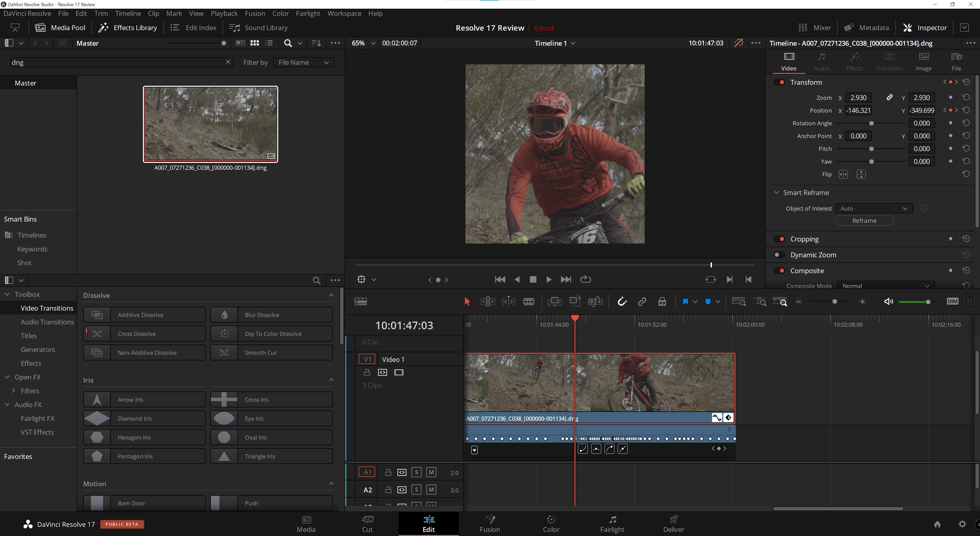Image resolution: width=980 pixels, height=536 pixels.
Task: Mute track A1 with M button
Action: click(x=431, y=472)
